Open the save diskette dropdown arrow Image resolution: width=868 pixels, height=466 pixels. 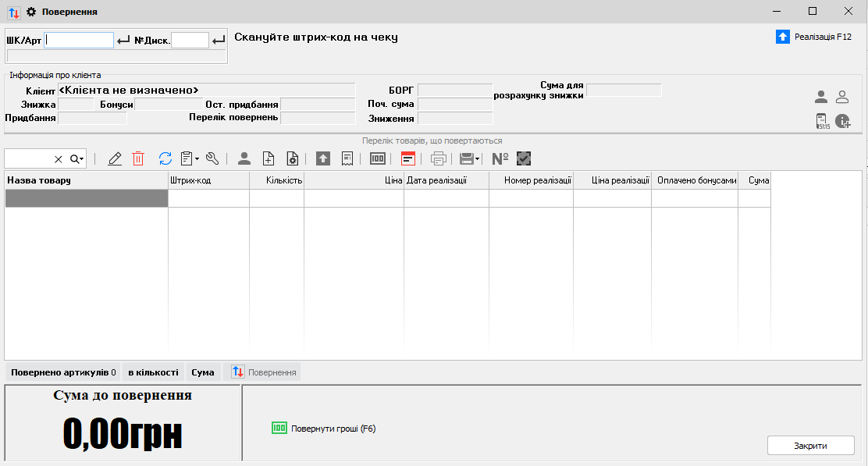coord(477,158)
